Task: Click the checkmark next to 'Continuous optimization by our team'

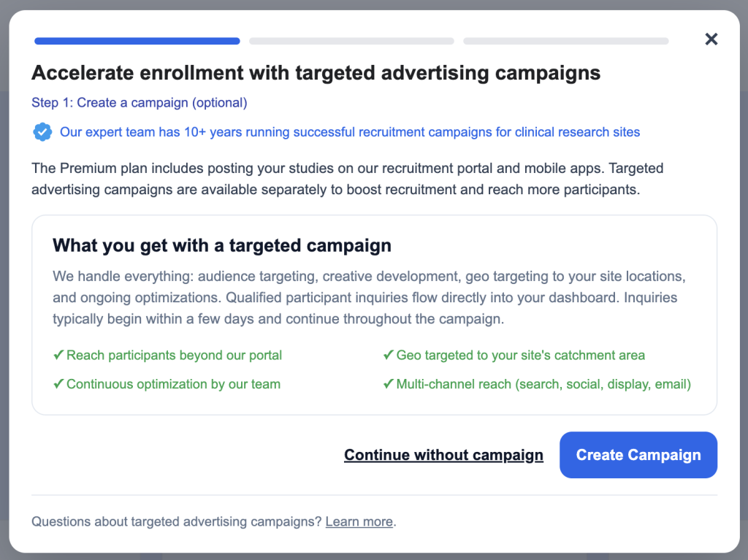Action: (58, 384)
